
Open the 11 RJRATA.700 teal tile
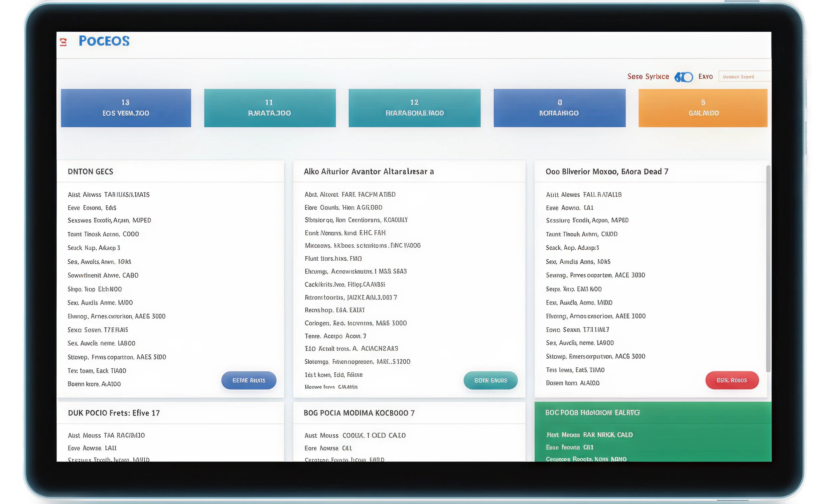click(x=269, y=108)
